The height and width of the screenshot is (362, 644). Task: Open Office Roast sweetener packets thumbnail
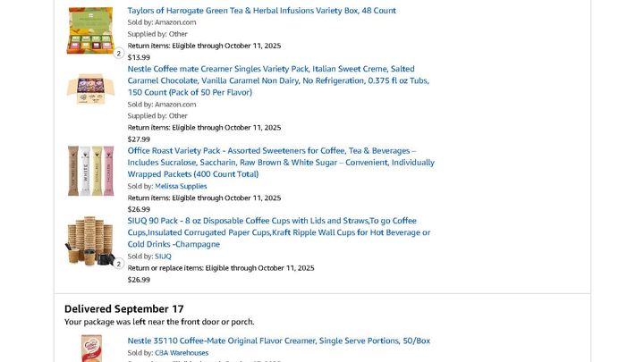point(90,171)
